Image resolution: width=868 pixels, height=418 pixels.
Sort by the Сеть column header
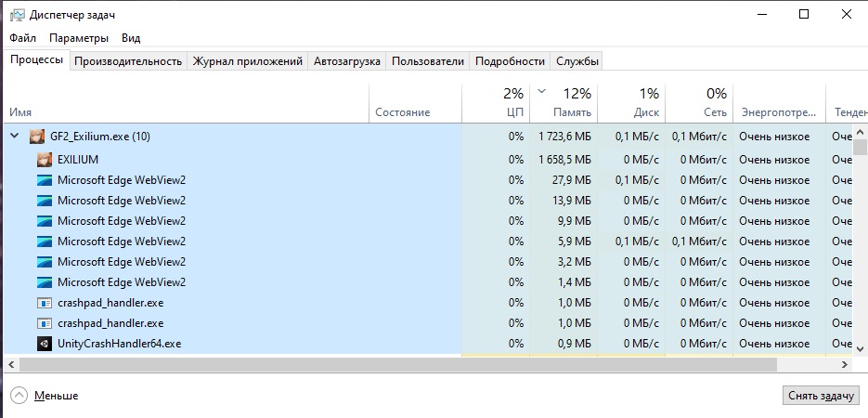coord(700,103)
